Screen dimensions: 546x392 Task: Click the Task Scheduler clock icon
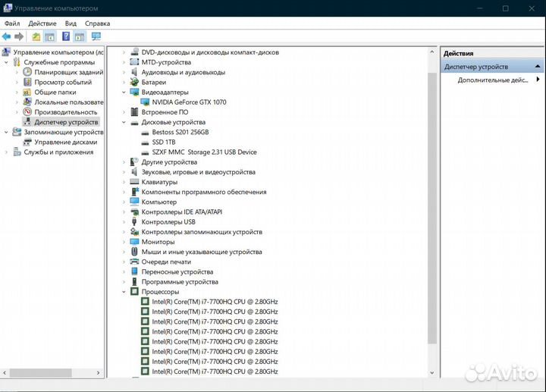(28, 72)
